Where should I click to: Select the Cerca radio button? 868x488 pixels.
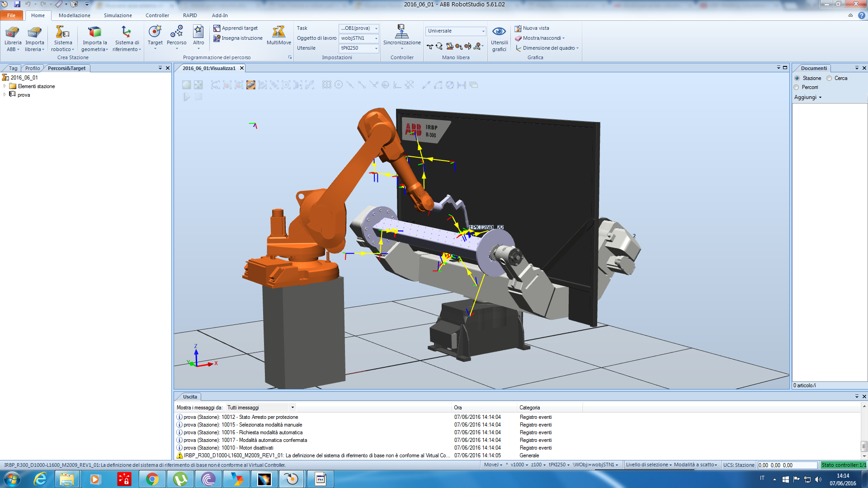click(829, 78)
